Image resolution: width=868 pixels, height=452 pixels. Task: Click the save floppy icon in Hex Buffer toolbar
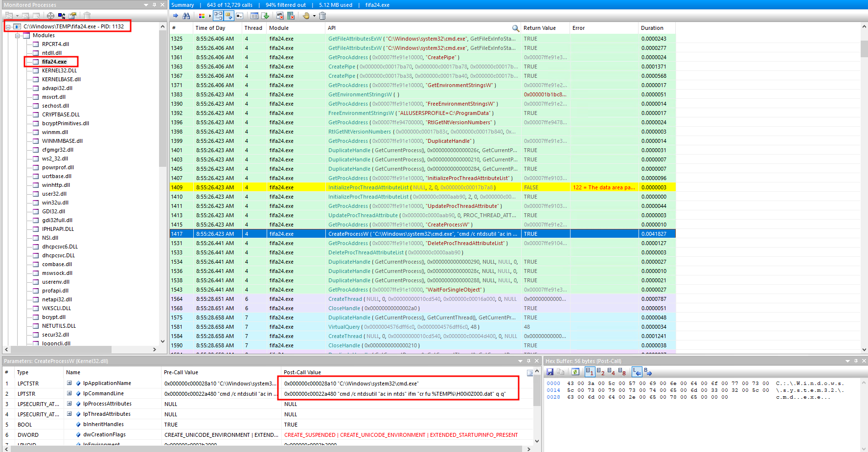(550, 372)
